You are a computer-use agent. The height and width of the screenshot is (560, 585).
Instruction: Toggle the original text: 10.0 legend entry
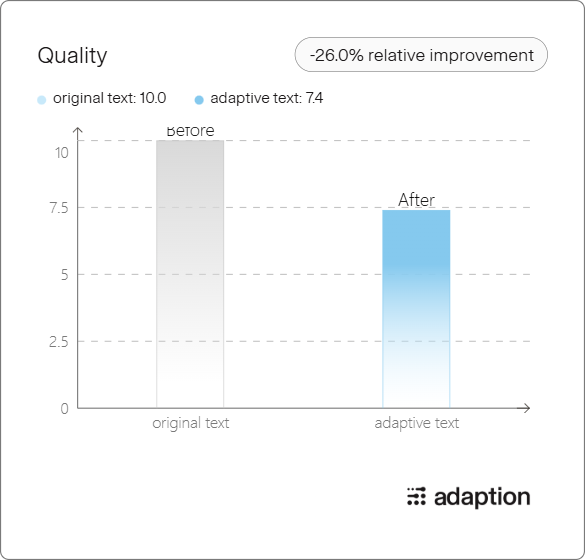(x=101, y=98)
